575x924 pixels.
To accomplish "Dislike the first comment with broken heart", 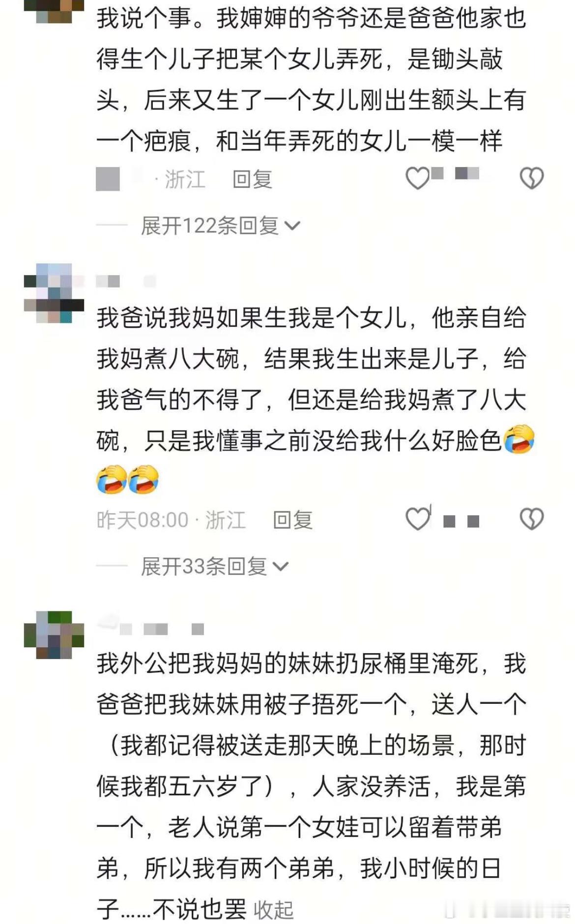I will [x=532, y=177].
